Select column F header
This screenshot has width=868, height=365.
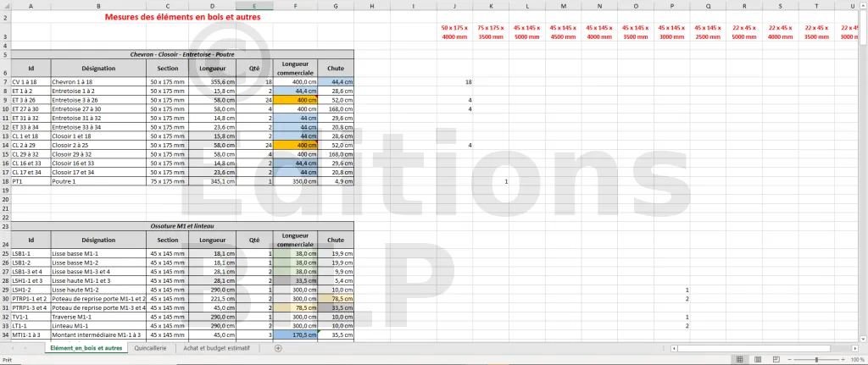click(x=295, y=7)
